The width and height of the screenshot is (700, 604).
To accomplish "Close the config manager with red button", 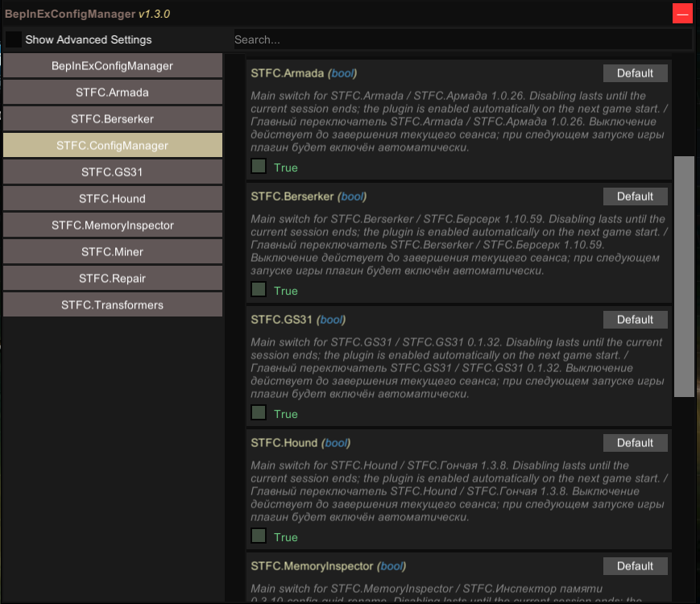I will point(682,14).
